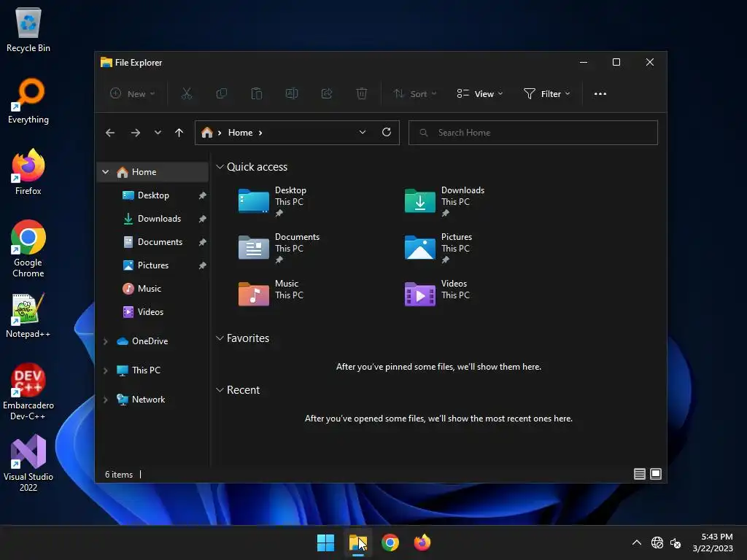Click the Share icon in toolbar
The height and width of the screenshot is (560, 747).
coord(327,94)
